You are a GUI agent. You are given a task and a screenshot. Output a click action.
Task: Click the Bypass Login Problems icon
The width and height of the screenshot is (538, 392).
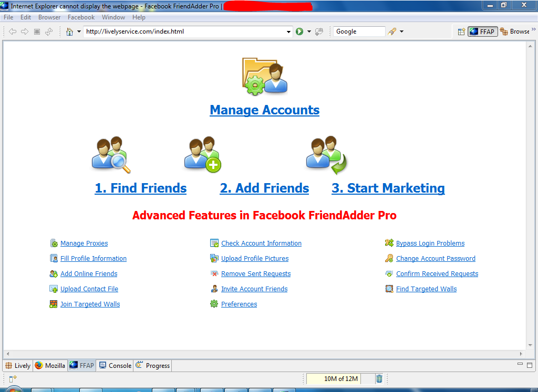click(x=389, y=243)
